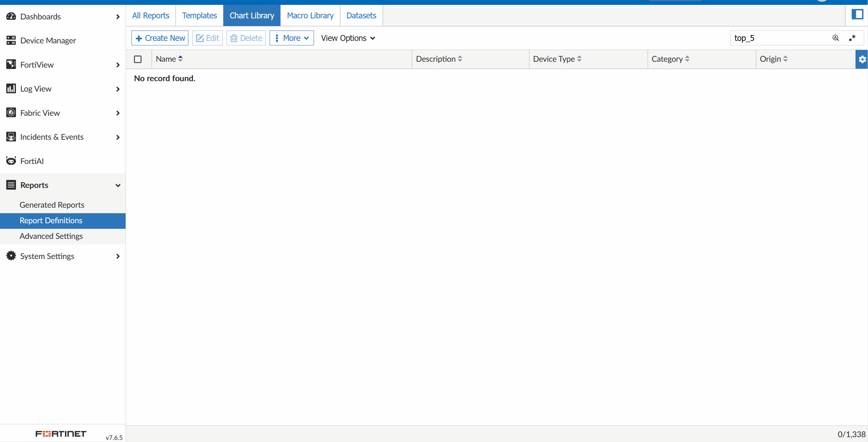Expand the Fabric View menu chevron
Screen dimensions: 868x442
tap(118, 113)
